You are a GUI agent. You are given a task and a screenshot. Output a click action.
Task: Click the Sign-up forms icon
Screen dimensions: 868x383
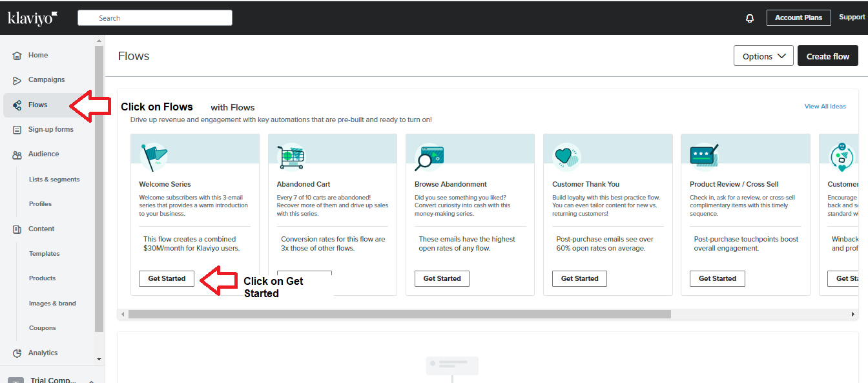[17, 130]
